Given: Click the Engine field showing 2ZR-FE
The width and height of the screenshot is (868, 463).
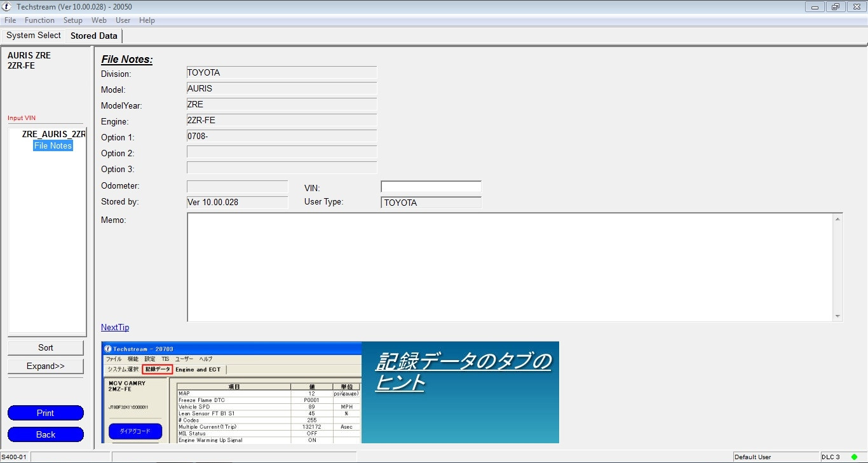Looking at the screenshot, I should (x=281, y=120).
